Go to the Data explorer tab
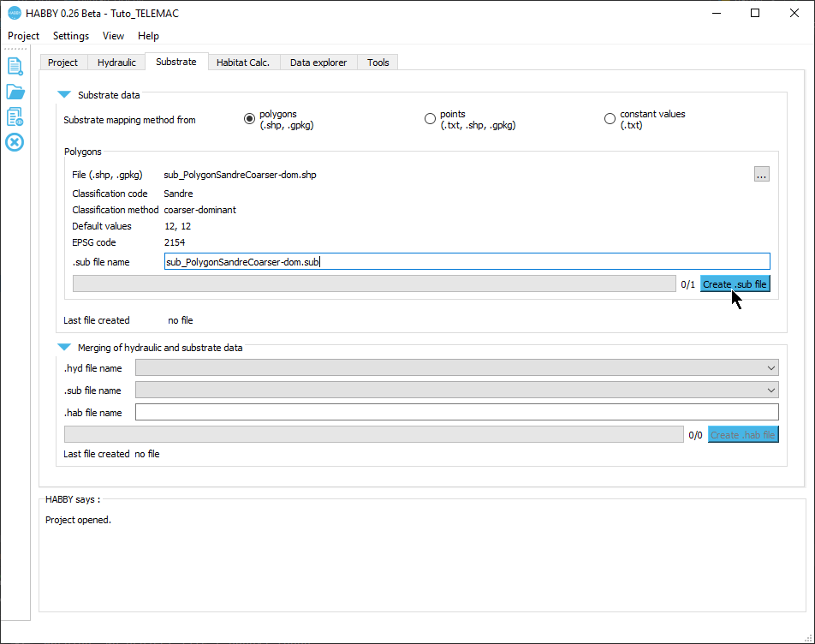The image size is (815, 644). click(x=318, y=63)
